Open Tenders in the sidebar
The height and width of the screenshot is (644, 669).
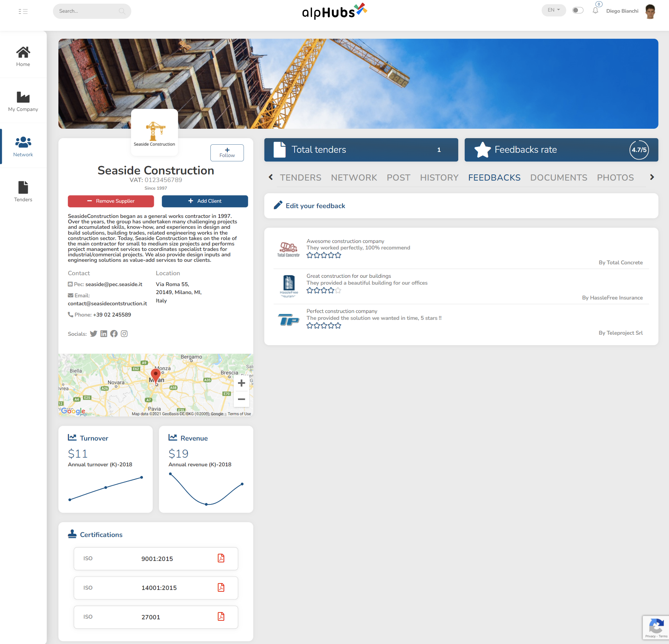point(23,191)
